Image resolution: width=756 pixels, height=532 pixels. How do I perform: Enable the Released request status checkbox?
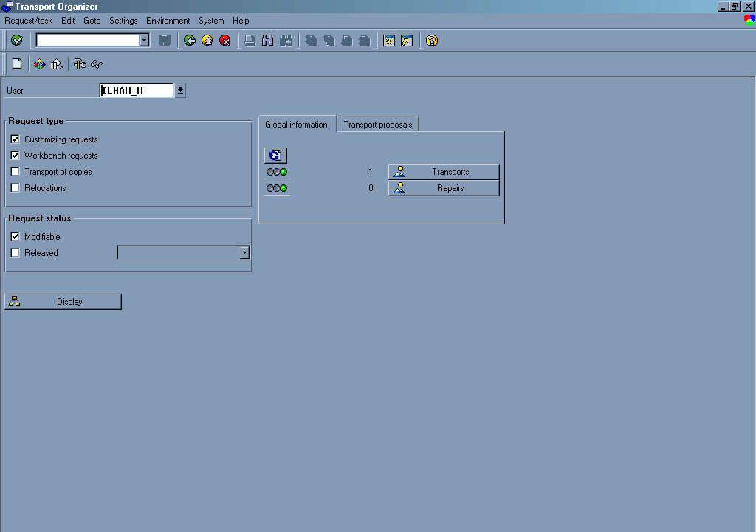point(16,253)
